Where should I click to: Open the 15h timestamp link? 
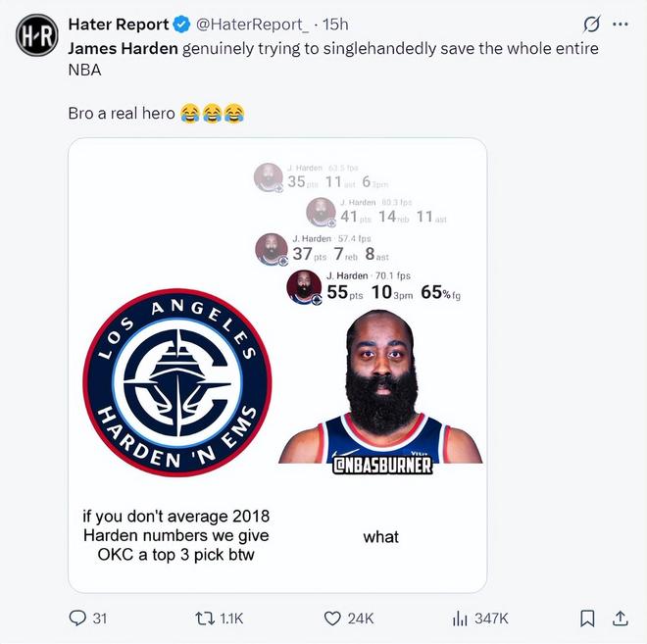(335, 25)
